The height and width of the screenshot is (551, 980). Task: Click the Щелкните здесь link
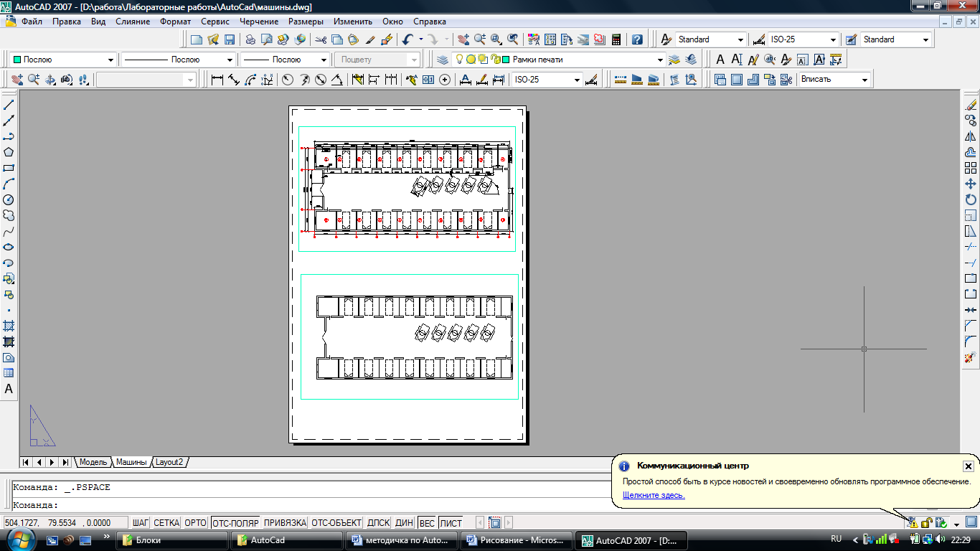654,495
